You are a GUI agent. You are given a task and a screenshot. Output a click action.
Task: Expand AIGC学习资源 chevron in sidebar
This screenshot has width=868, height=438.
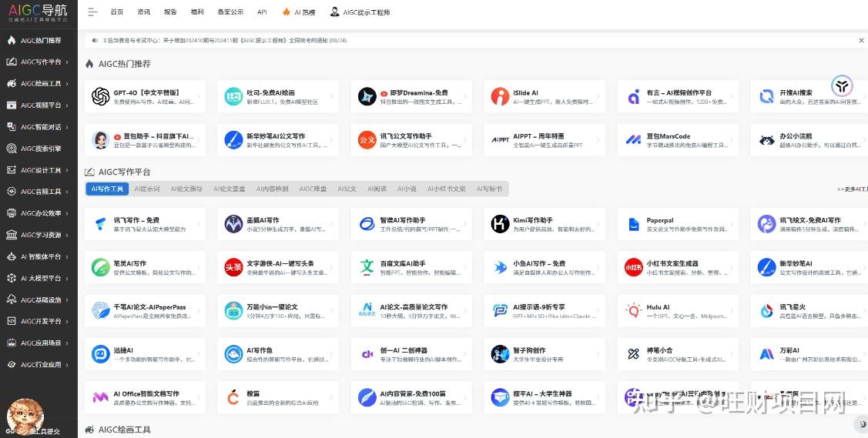pos(67,235)
